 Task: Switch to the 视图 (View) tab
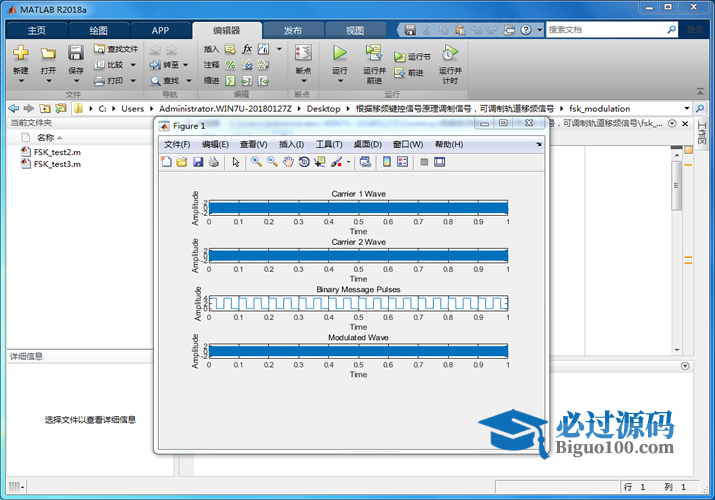(355, 31)
